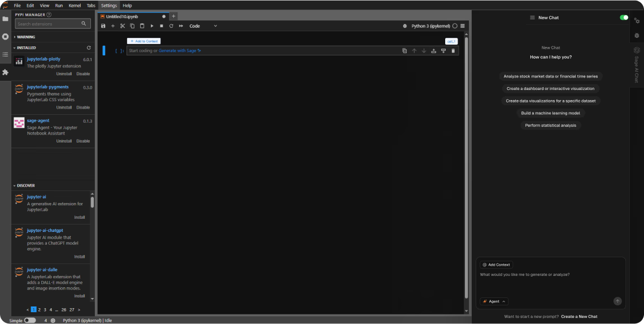Viewport: 644px width, 324px height.
Task: Click the send arrow in the chat box
Action: 617,301
